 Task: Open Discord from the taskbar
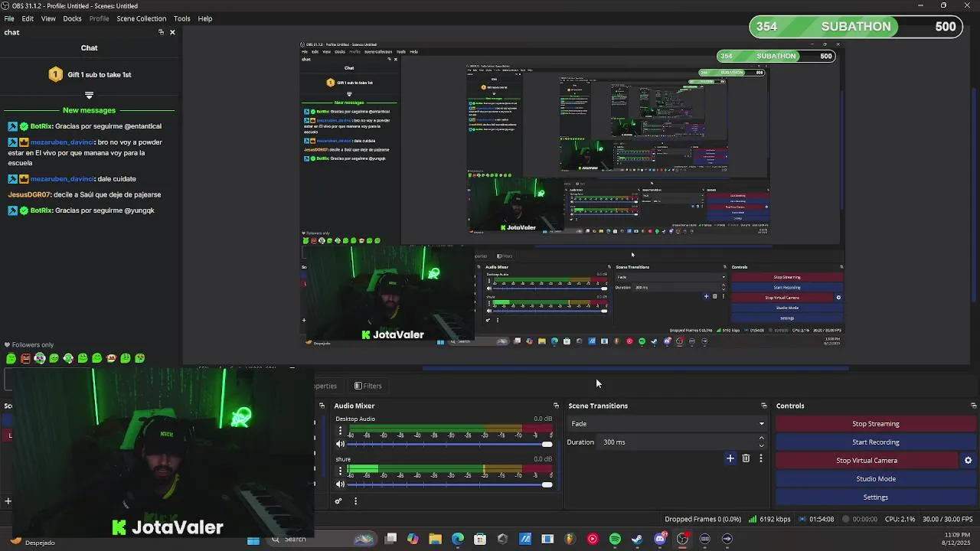pos(660,540)
